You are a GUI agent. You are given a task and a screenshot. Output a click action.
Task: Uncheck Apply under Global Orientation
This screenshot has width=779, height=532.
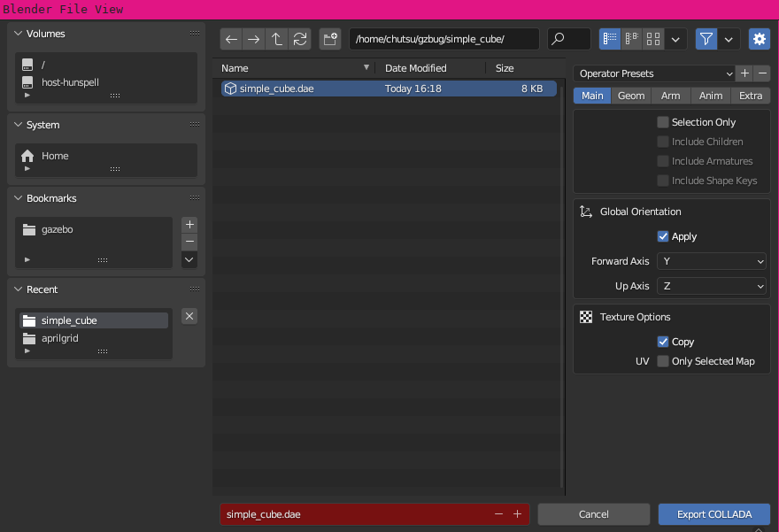(662, 236)
